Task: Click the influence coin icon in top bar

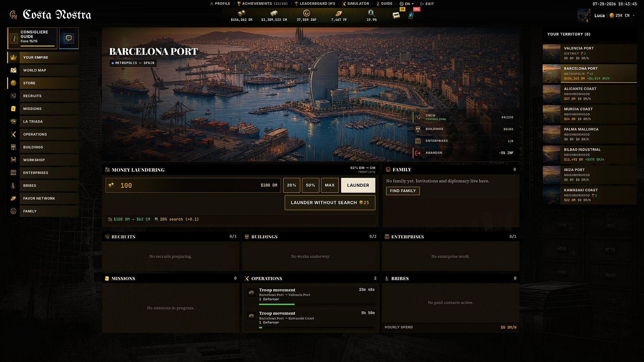Action: coord(306,13)
